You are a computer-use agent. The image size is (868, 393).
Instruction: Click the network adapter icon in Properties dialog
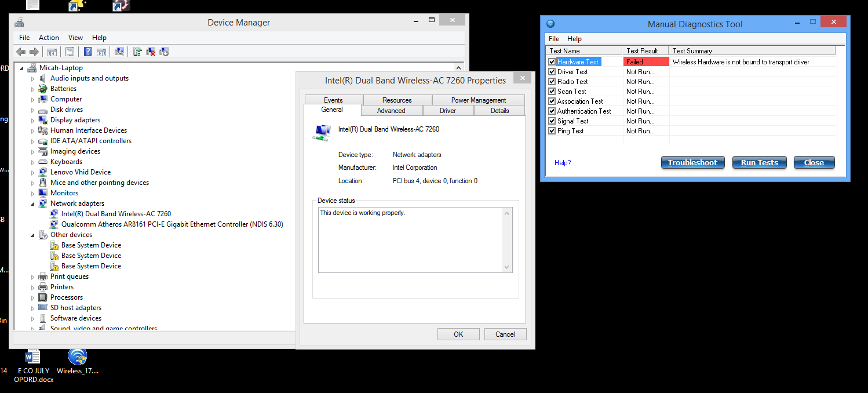(322, 133)
